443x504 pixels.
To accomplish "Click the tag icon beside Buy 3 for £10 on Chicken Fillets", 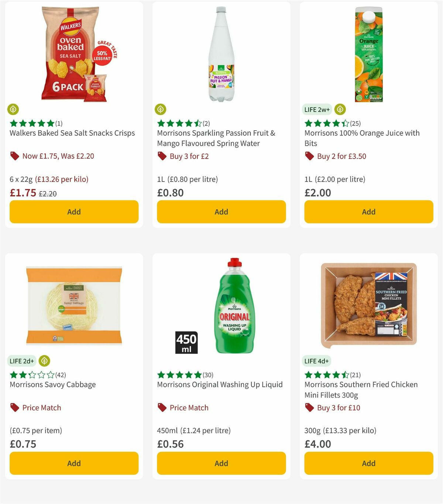I will pyautogui.click(x=309, y=408).
